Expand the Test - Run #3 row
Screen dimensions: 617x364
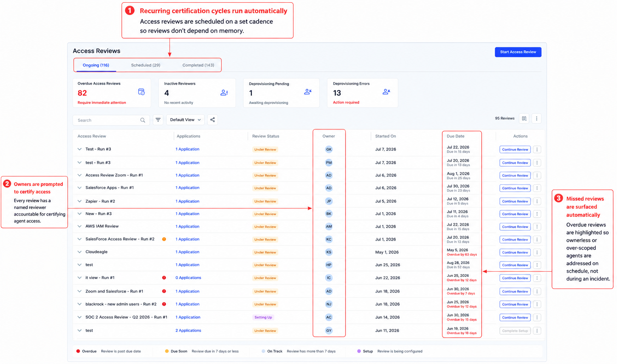pyautogui.click(x=79, y=149)
